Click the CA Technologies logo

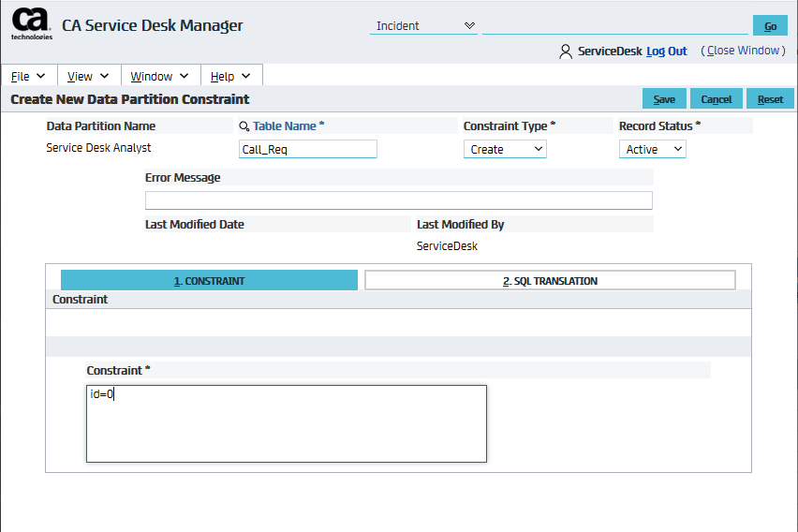coord(31,24)
